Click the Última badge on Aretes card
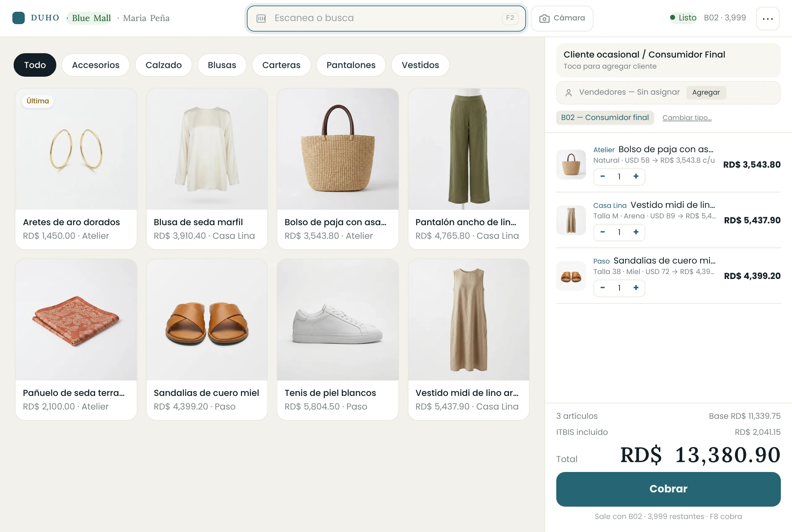 click(x=38, y=101)
